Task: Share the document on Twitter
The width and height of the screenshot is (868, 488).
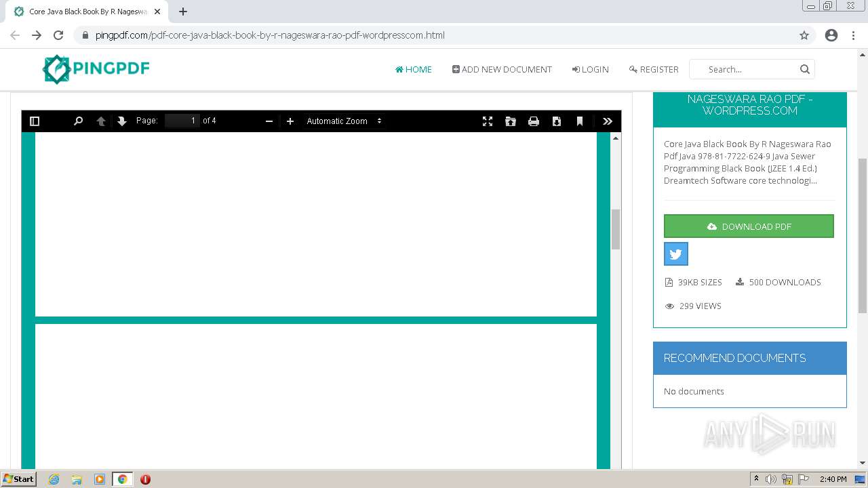Action: (676, 254)
